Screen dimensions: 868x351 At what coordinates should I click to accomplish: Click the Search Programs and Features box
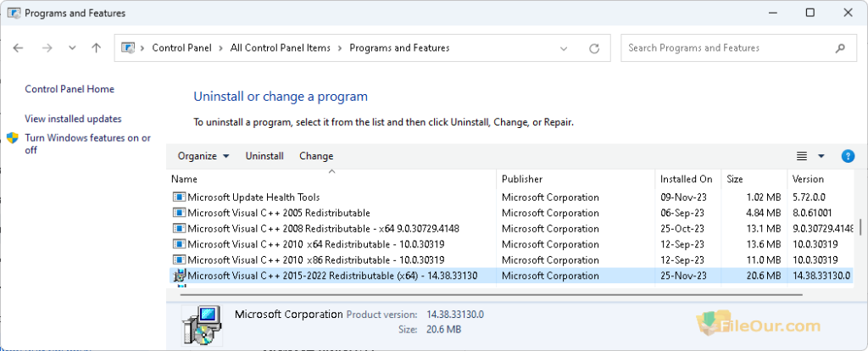pos(738,48)
